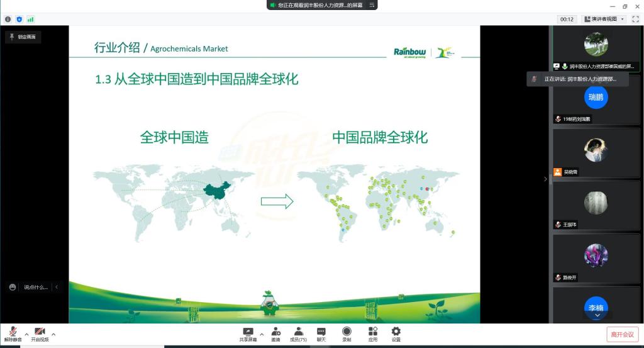
Task: Expand share screen options arrow
Action: (x=262, y=334)
